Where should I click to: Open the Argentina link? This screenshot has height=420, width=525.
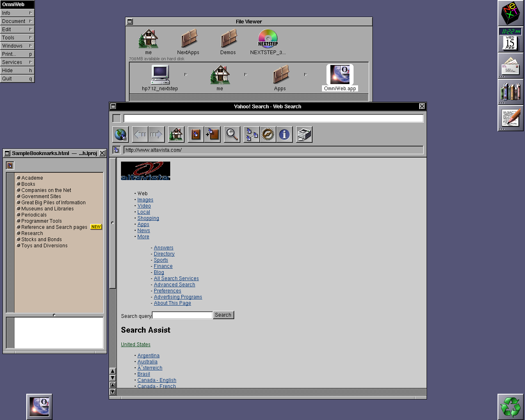click(148, 356)
